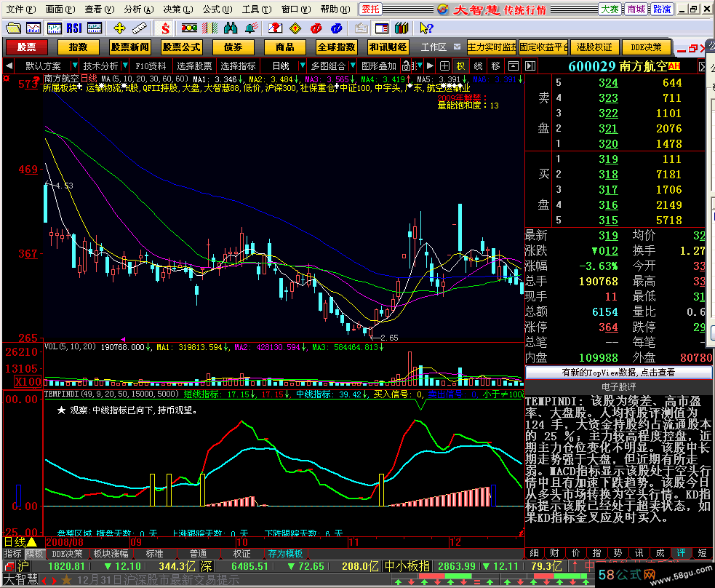Click the traffic light icon
Screen dimensions: 715x588
pos(189,28)
